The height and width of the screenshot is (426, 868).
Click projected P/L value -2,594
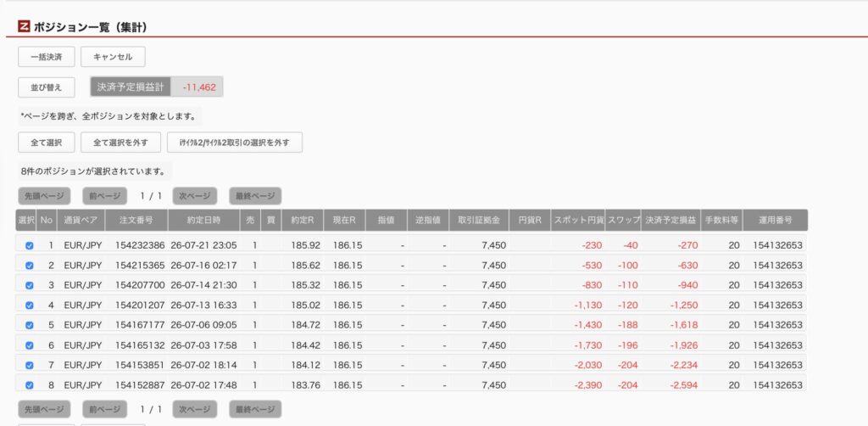pyautogui.click(x=684, y=385)
